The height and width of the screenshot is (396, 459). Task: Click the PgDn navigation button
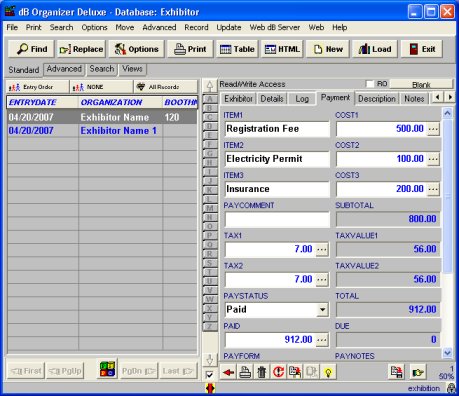click(138, 371)
